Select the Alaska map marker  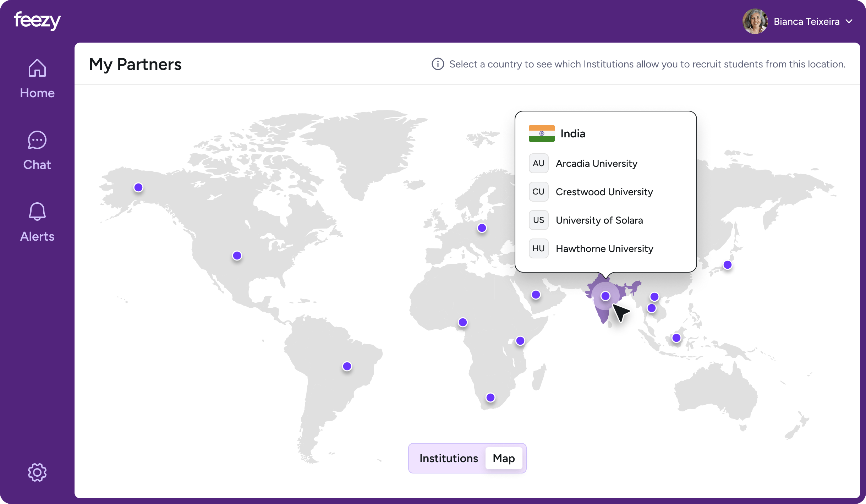point(138,187)
